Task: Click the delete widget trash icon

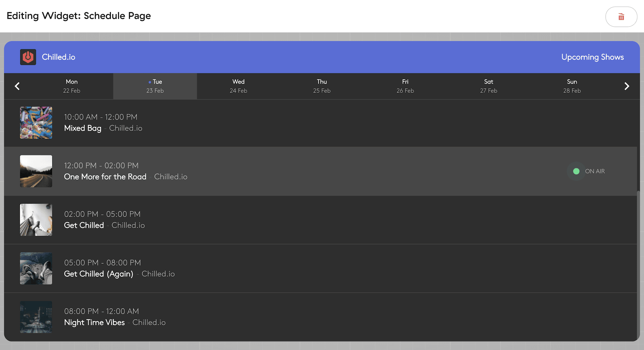Action: [x=621, y=16]
